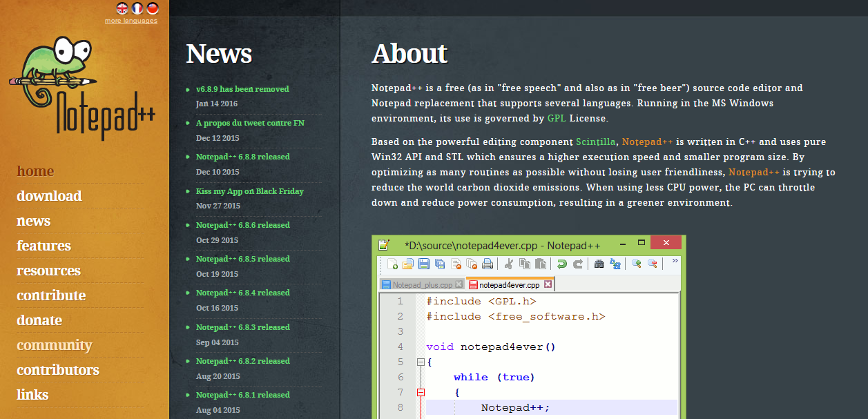This screenshot has height=419, width=868.
Task: Click "void notepad4ever()" code line
Action: [491, 347]
